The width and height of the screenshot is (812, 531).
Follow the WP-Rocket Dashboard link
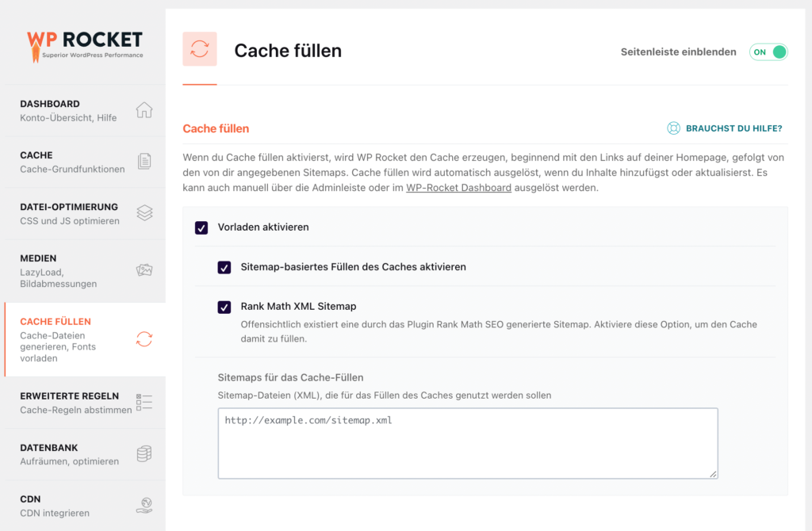click(458, 187)
